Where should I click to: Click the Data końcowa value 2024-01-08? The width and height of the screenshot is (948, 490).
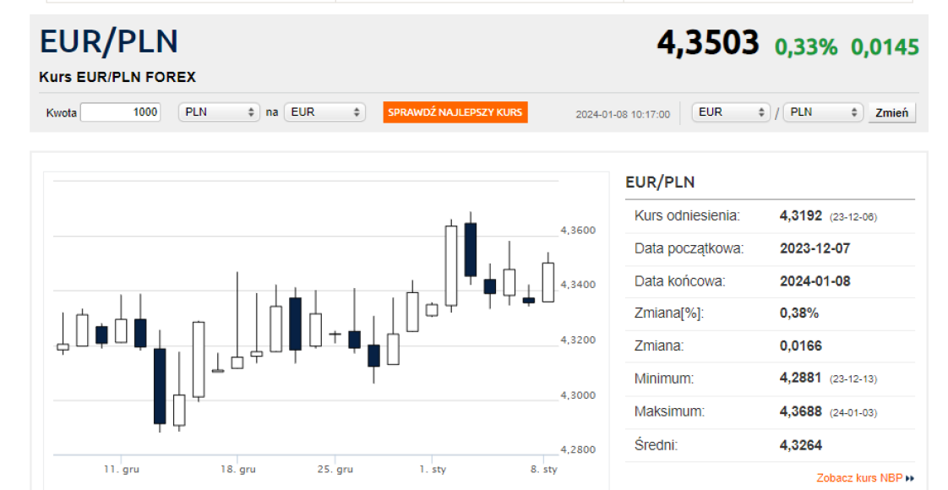815,281
